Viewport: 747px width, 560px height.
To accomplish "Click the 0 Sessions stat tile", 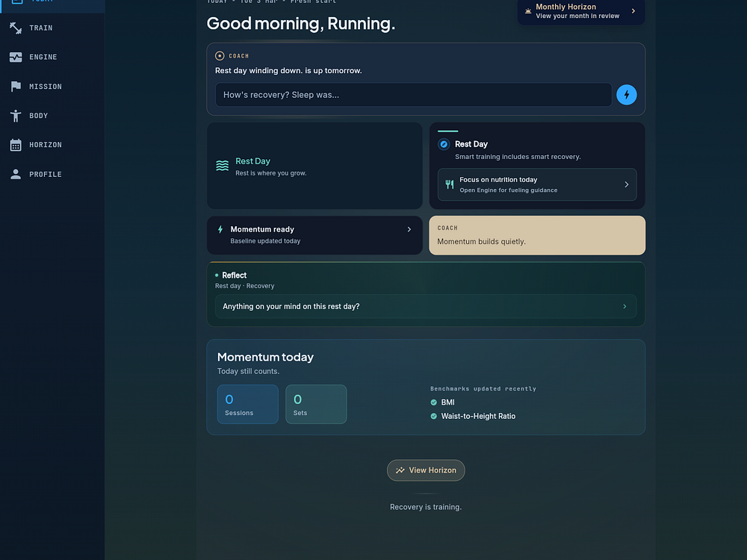I will (248, 404).
